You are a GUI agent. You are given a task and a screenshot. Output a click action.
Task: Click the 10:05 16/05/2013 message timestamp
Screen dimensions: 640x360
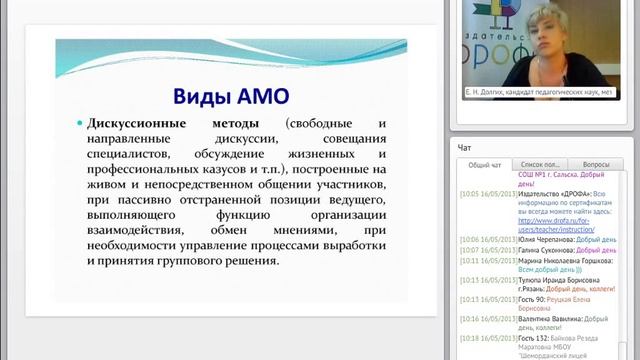[x=488, y=194]
